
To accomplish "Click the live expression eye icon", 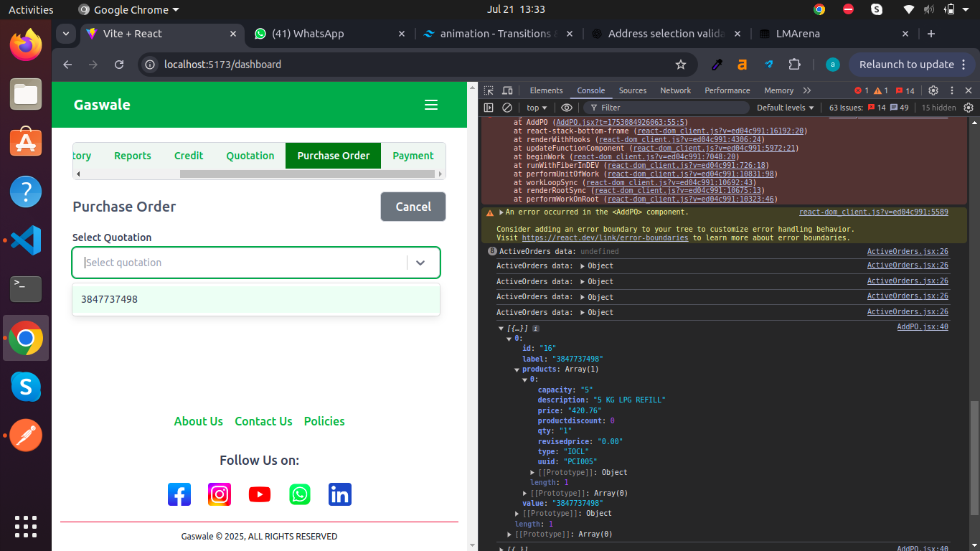I will [567, 108].
